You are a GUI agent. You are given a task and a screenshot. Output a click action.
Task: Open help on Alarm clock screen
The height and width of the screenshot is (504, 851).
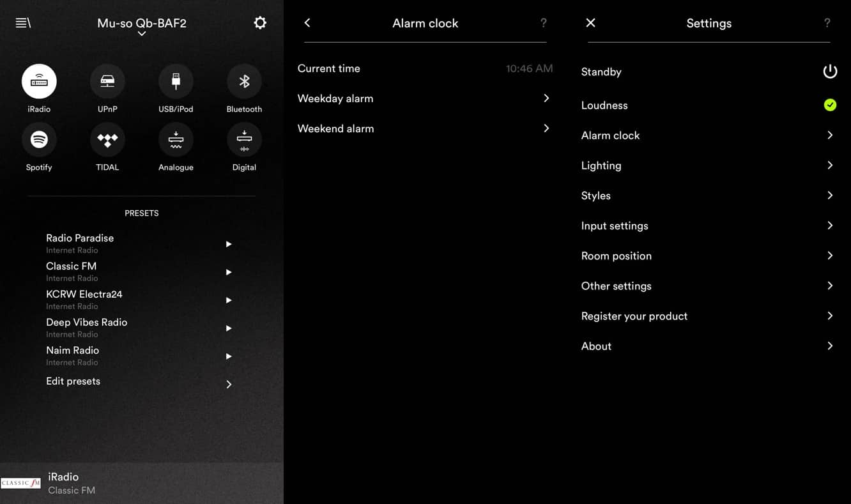(544, 23)
